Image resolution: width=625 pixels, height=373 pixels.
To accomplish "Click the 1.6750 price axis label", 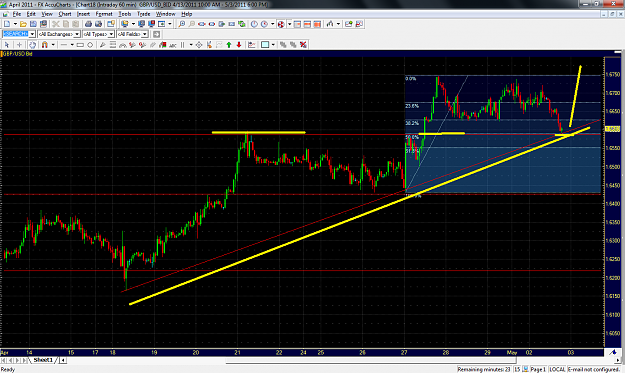I will (613, 75).
